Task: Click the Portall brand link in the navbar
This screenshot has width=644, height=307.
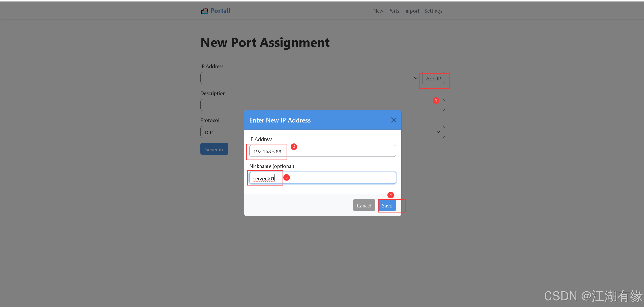Action: [220, 11]
